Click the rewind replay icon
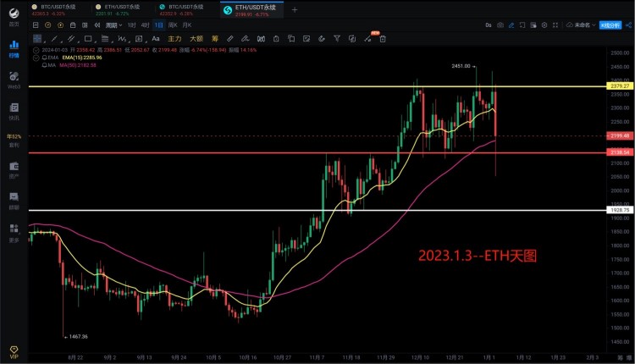This screenshot has height=364, width=635. click(97, 25)
